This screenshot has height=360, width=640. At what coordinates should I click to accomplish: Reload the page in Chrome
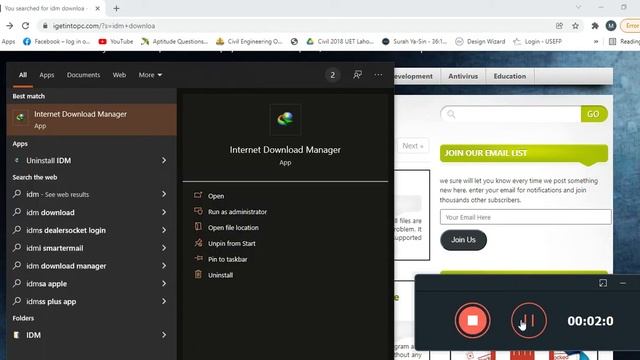click(x=25, y=26)
